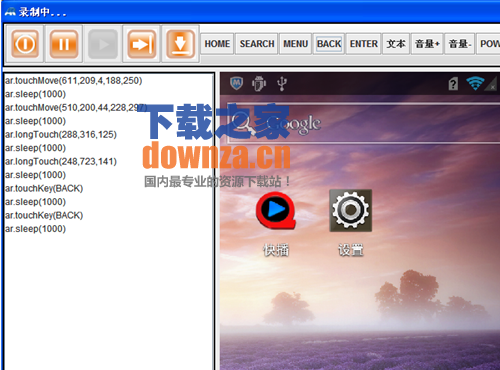500x370 pixels.
Task: Click the orange download/save script icon
Action: [180, 44]
